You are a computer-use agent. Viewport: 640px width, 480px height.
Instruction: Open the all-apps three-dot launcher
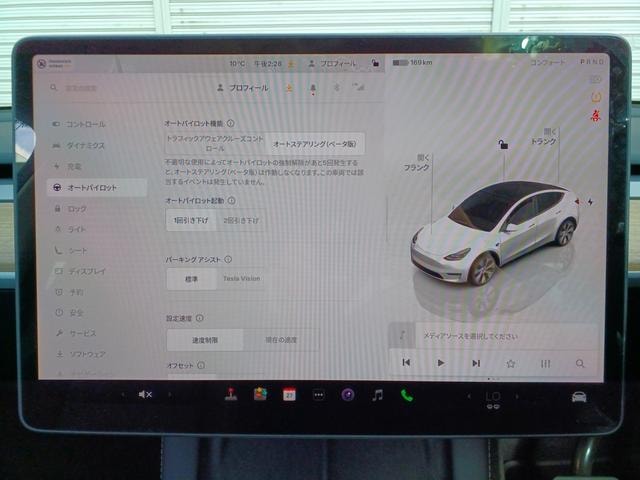point(319,395)
